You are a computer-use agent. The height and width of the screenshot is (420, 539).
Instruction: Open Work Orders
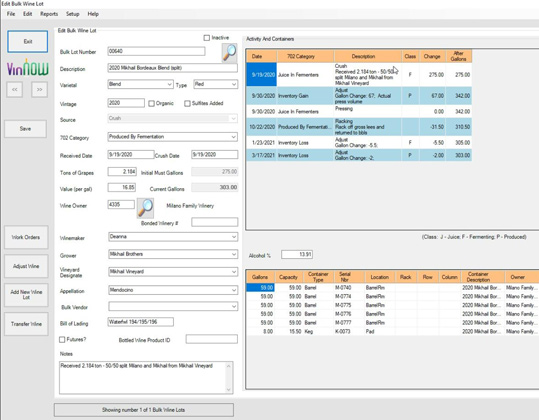tap(26, 237)
